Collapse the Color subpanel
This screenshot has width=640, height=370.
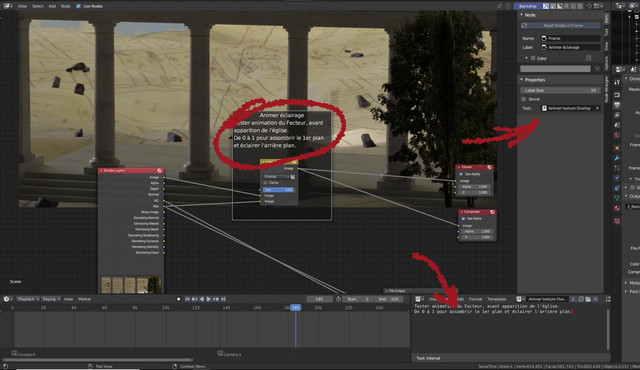(x=527, y=58)
